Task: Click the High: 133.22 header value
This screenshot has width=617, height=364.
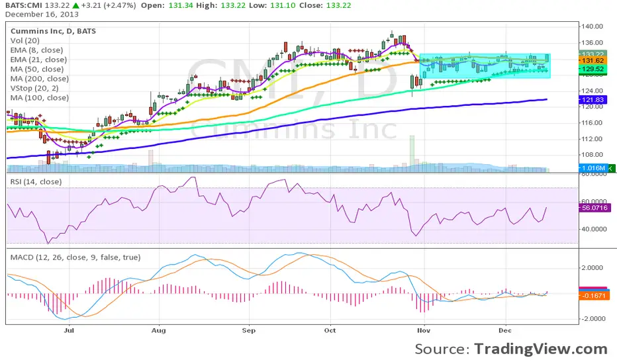Action: pos(222,5)
